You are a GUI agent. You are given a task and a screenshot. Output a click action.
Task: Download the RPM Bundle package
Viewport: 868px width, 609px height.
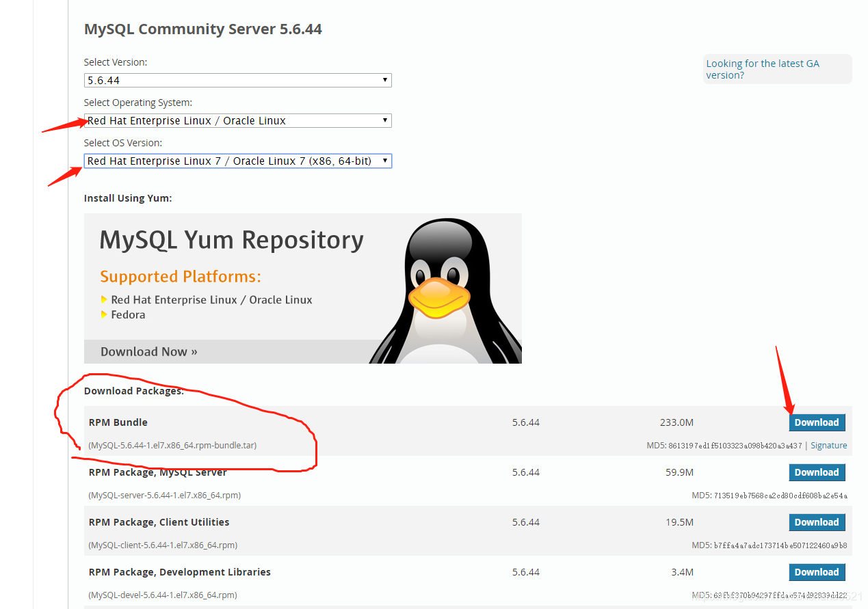pos(817,422)
